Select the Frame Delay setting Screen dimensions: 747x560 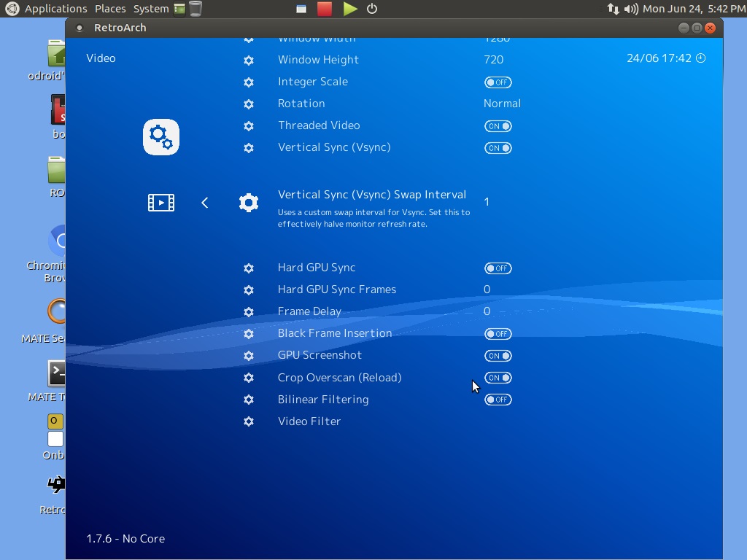tap(309, 311)
